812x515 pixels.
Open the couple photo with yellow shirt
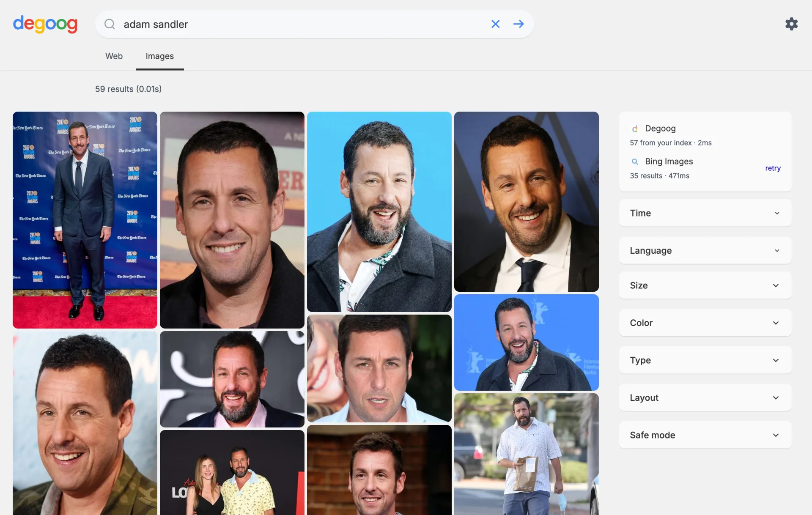[x=232, y=472]
